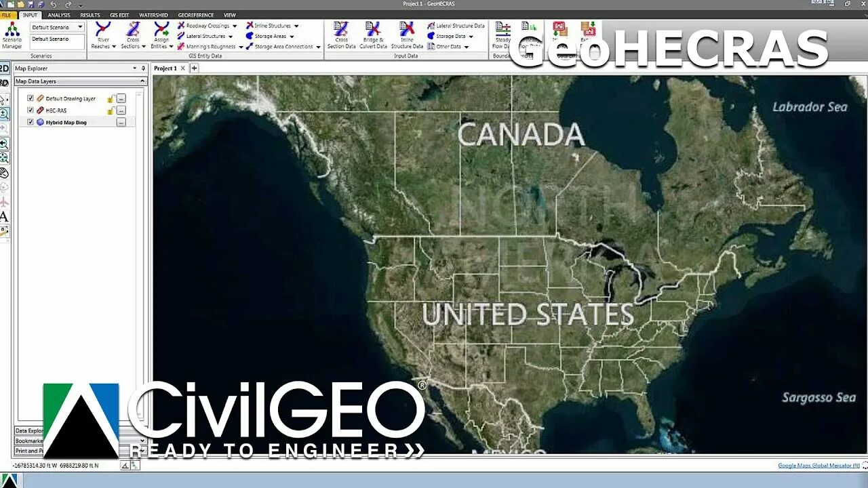Open options button for HEC-RAS layer

121,110
